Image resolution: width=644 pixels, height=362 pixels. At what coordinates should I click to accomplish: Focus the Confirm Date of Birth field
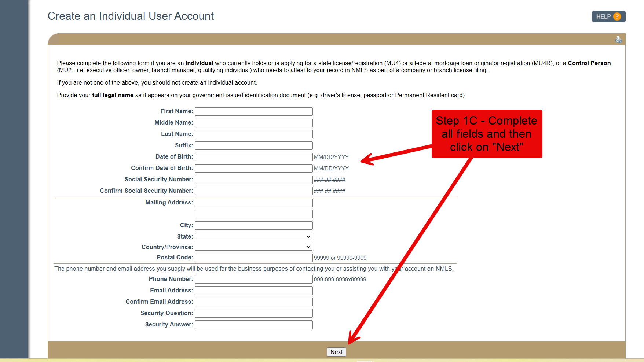(254, 168)
